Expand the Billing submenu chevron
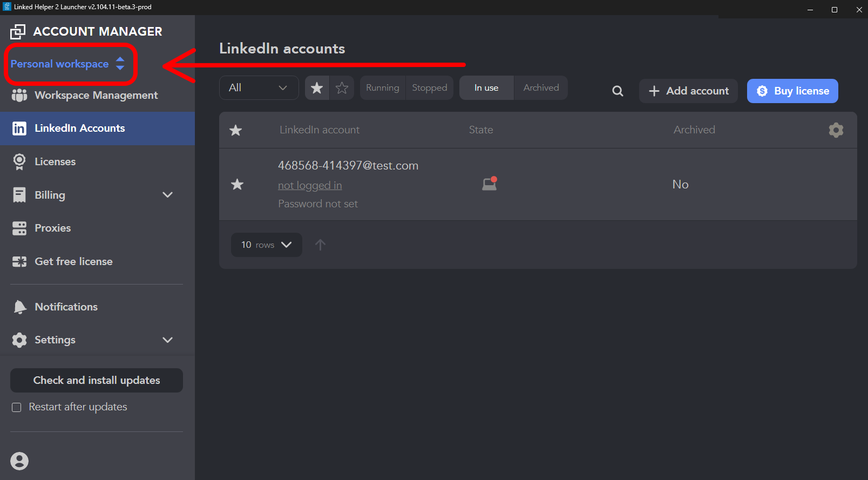868x480 pixels. tap(168, 195)
